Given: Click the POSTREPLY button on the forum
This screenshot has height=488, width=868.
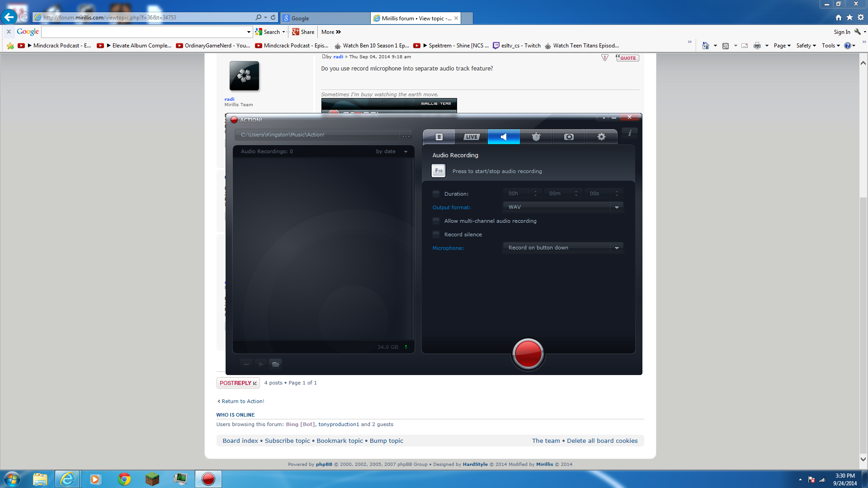Looking at the screenshot, I should [238, 383].
